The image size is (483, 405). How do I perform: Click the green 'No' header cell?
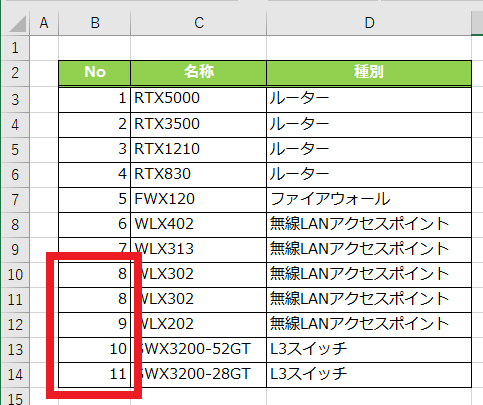(95, 73)
